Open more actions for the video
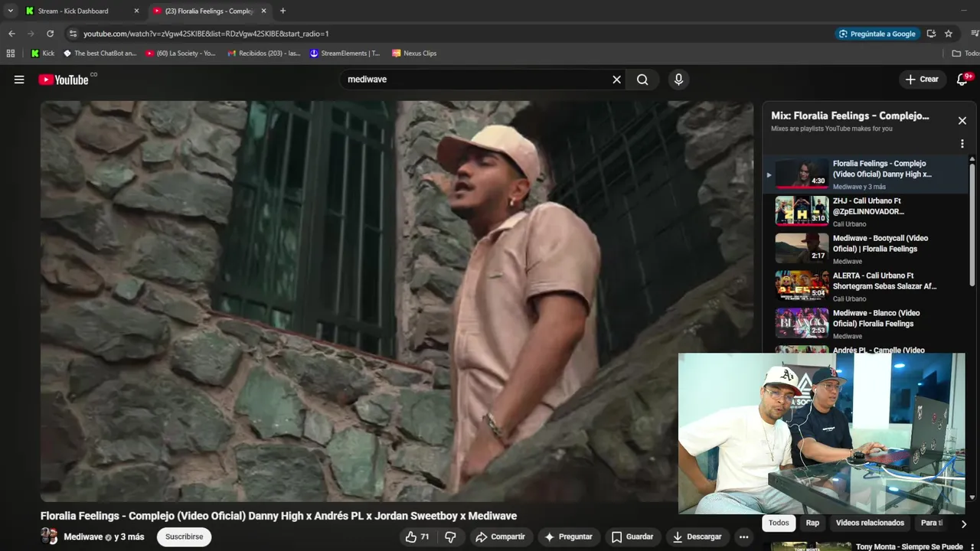Screen dimensions: 980x551 [743, 537]
